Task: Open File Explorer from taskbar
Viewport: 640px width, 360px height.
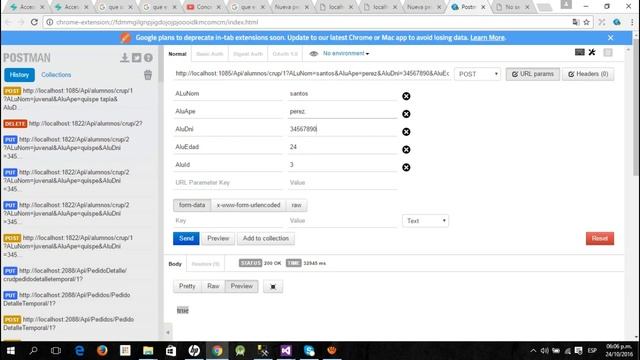Action: tap(148, 351)
